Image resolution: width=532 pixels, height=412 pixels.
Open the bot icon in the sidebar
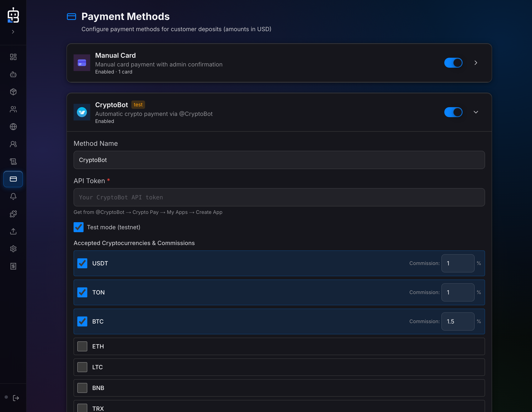[13, 74]
